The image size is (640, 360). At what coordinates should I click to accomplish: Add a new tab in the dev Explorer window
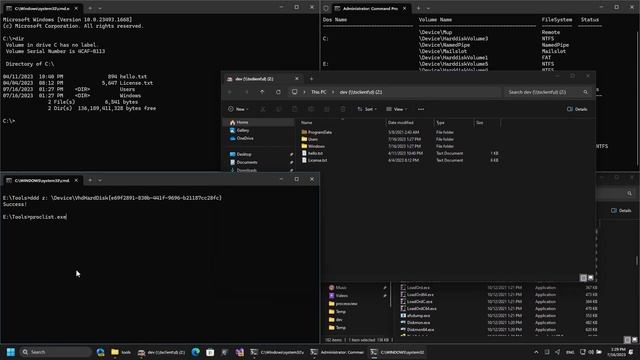tap(311, 79)
